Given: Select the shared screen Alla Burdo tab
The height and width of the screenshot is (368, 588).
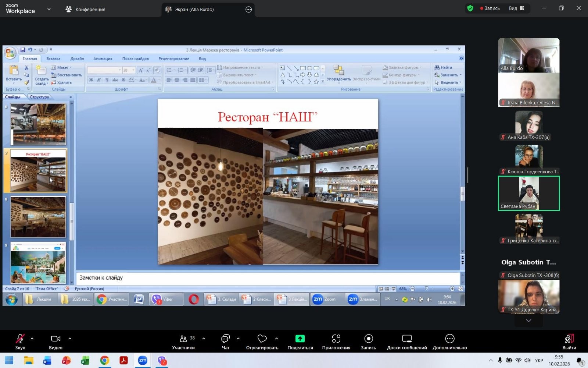Looking at the screenshot, I should pyautogui.click(x=194, y=10).
